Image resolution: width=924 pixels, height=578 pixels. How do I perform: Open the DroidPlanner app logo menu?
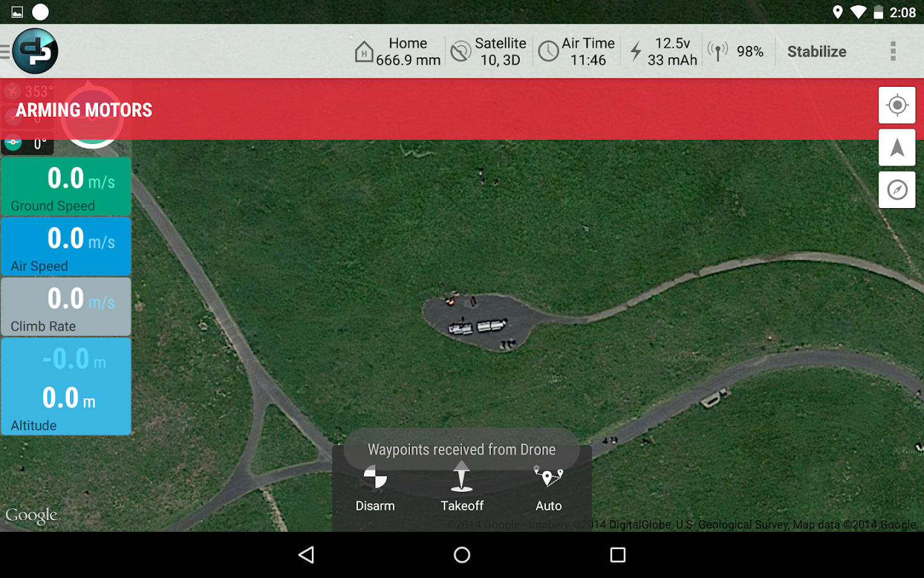coord(35,51)
